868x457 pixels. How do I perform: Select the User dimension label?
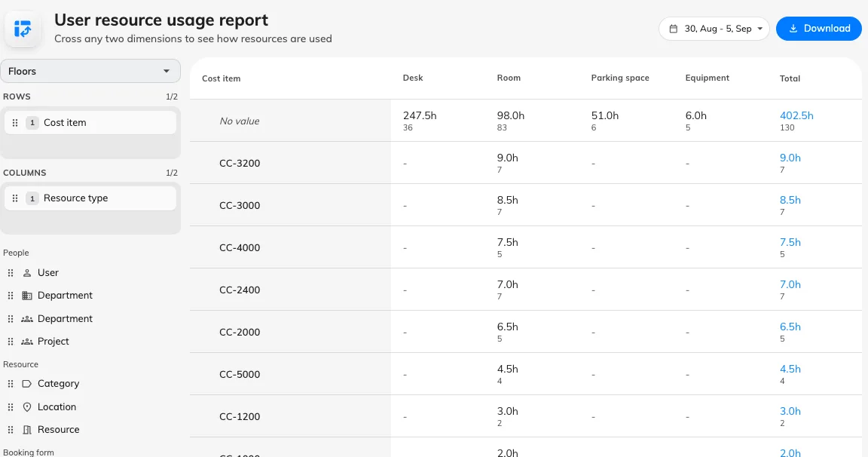[48, 272]
